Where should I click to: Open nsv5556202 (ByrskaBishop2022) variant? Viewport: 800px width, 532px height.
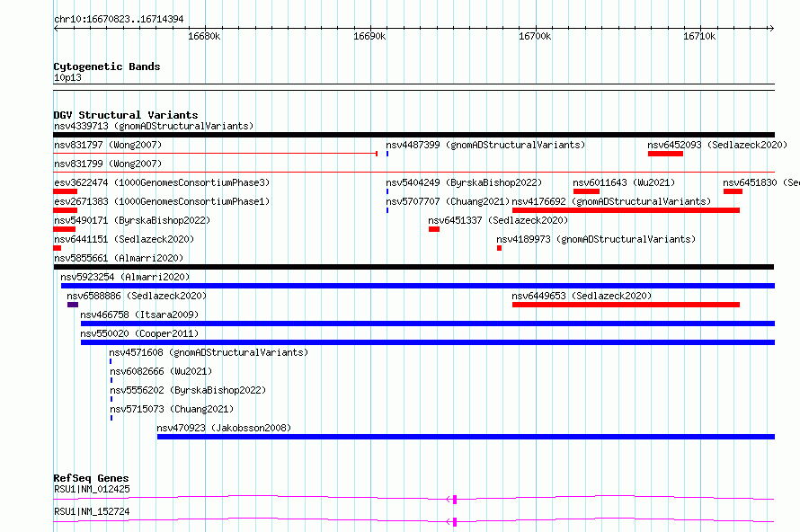(188, 390)
